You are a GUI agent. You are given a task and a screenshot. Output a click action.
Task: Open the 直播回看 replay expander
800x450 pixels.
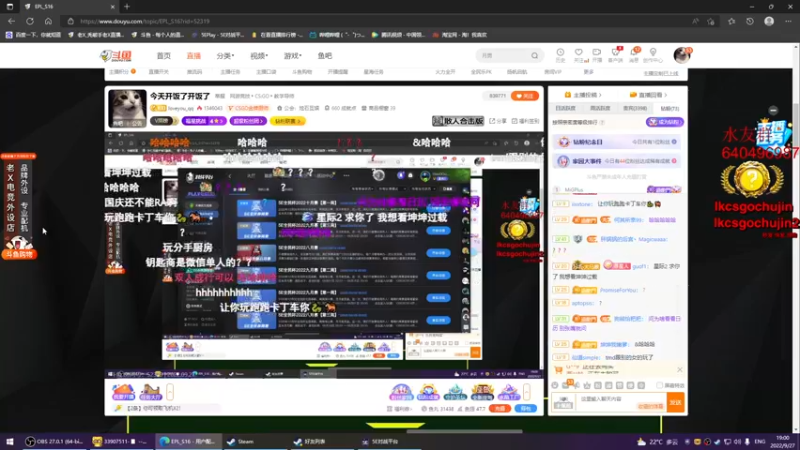648,95
